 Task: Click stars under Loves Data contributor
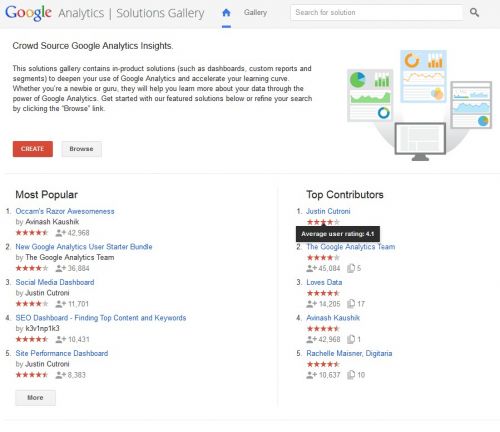323,293
